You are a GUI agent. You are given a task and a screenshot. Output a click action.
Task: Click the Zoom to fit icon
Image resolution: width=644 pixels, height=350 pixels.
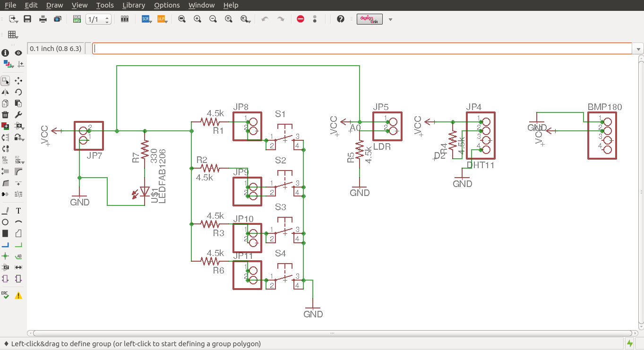click(182, 19)
